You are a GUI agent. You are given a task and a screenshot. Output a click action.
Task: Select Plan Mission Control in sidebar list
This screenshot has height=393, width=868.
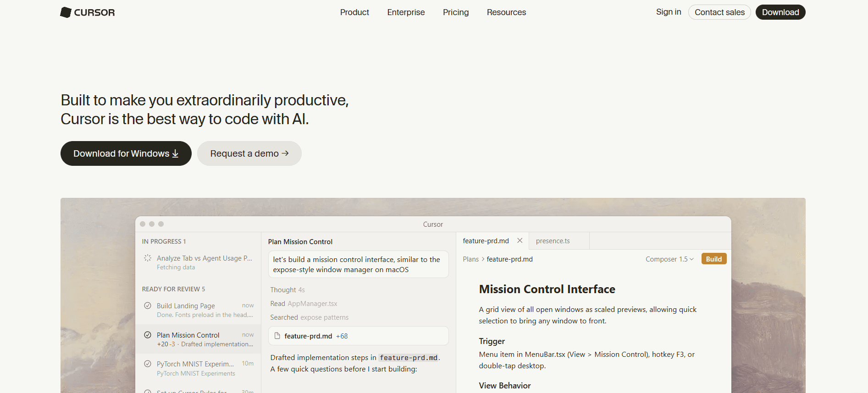pyautogui.click(x=198, y=339)
